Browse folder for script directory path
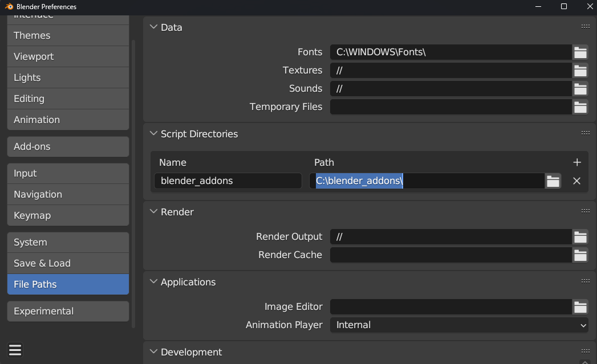Screen dimensions: 597x364 [x=553, y=181]
